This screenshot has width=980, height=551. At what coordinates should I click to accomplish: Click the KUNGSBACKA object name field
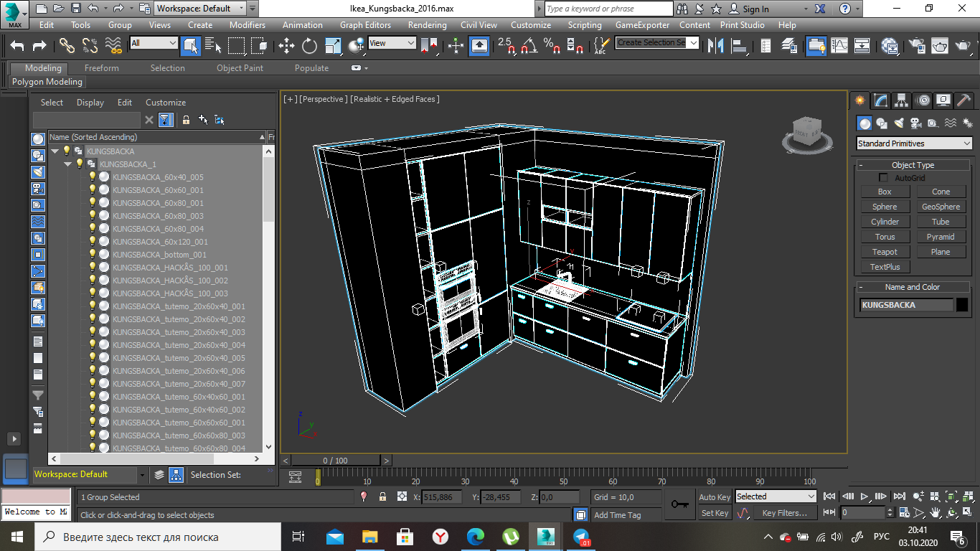907,305
